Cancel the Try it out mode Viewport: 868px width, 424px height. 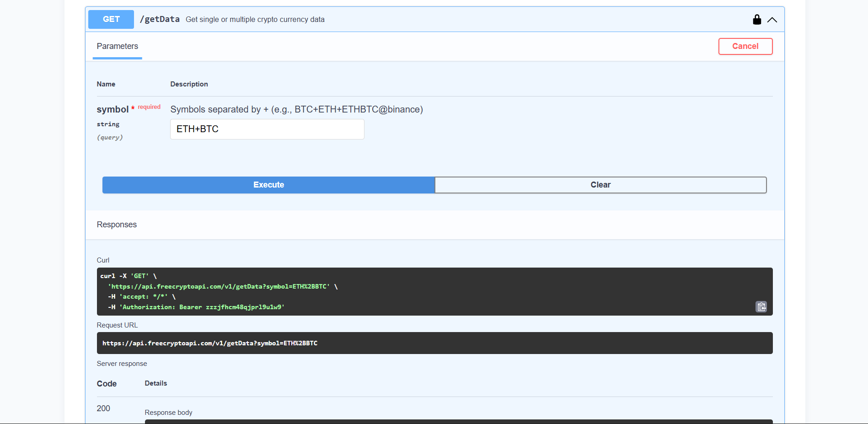point(745,46)
